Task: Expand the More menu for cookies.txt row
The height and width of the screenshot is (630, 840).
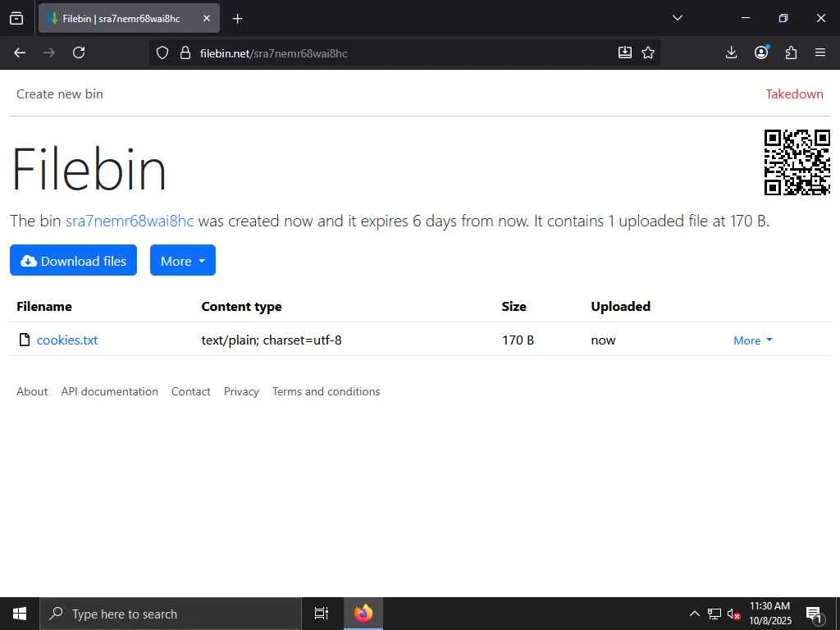Action: tap(753, 340)
